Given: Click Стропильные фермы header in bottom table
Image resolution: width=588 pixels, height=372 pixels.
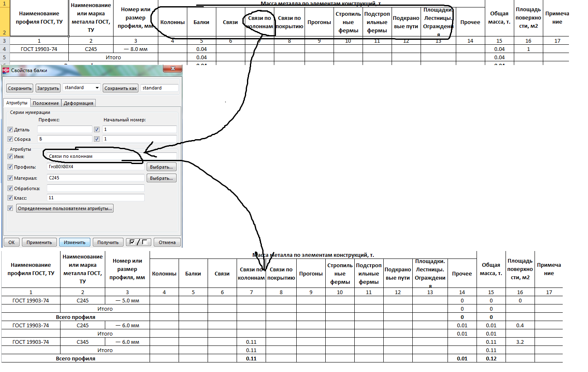Looking at the screenshot, I should tap(340, 273).
